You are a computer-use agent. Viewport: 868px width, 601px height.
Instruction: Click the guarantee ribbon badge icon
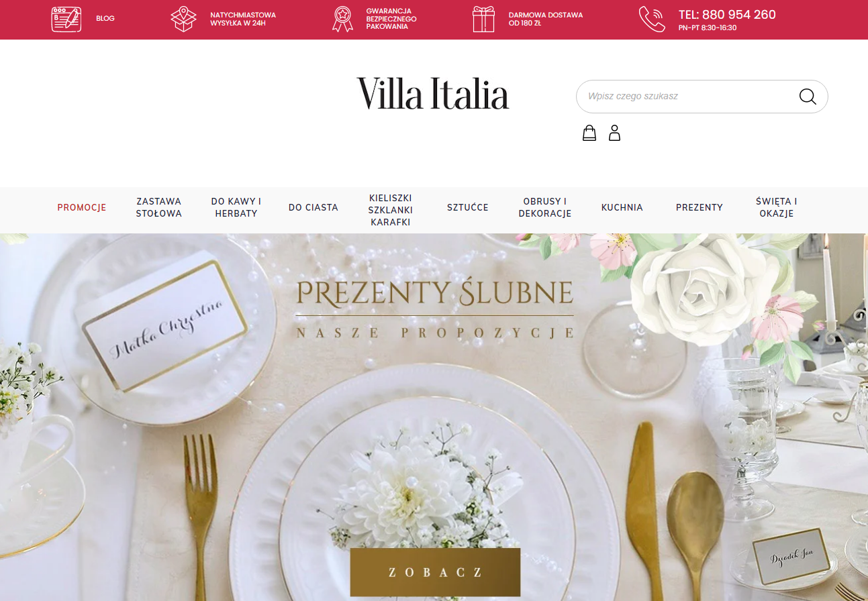pyautogui.click(x=342, y=19)
